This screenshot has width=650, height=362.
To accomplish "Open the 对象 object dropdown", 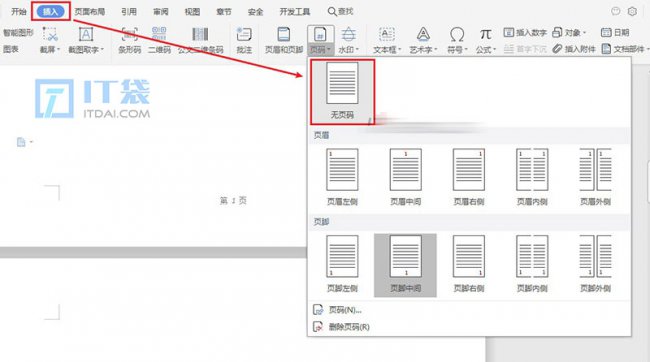I will click(569, 32).
